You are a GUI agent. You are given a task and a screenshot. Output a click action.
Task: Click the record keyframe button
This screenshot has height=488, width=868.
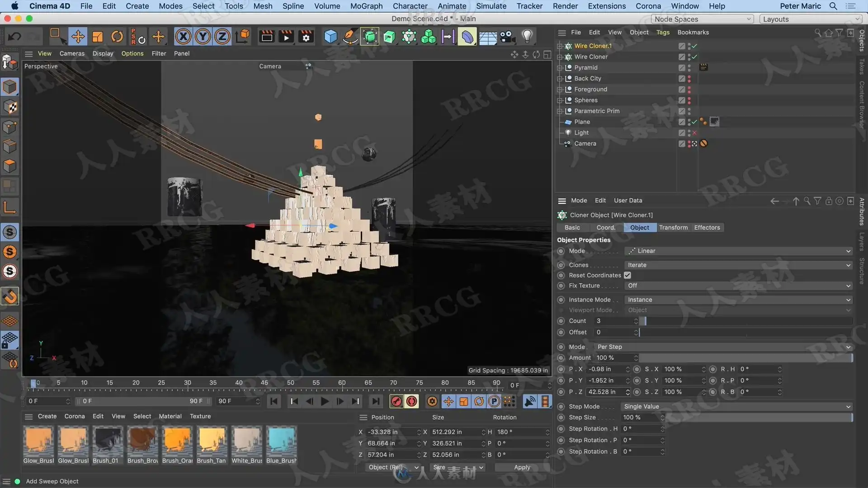(396, 401)
